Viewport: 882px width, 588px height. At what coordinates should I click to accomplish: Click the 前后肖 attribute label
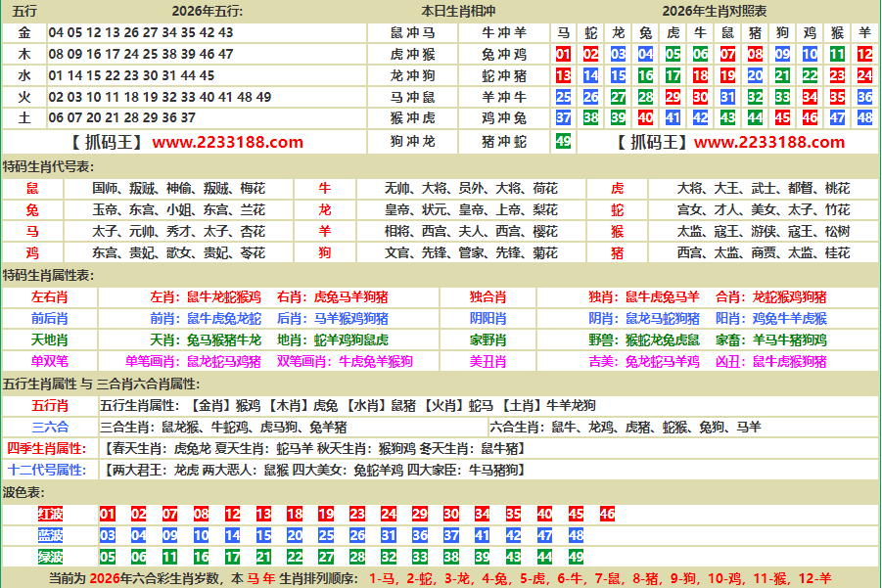(x=49, y=318)
